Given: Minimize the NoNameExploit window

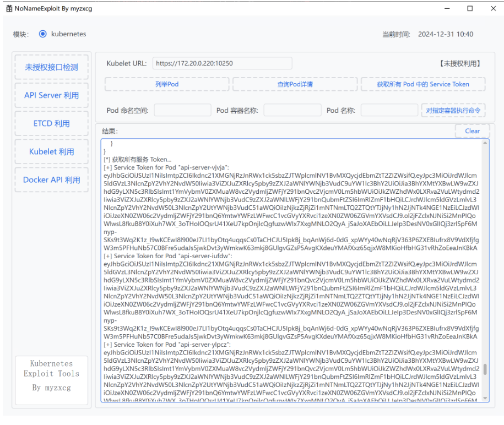Looking at the screenshot, I should point(447,8).
